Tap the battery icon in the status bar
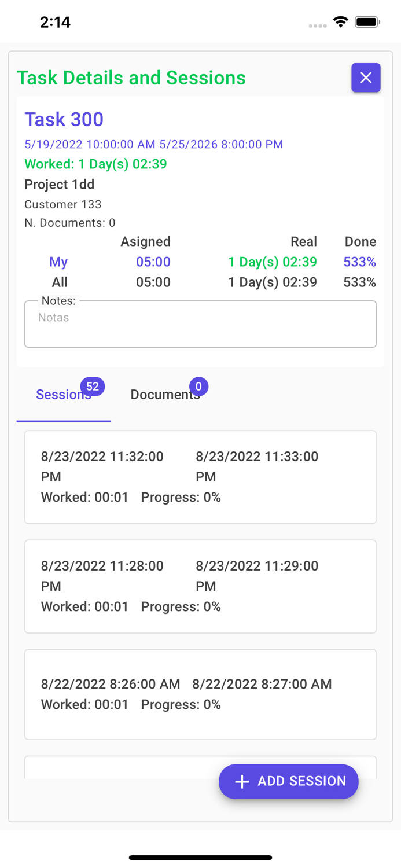Image resolution: width=401 pixels, height=868 pixels. coord(367,21)
